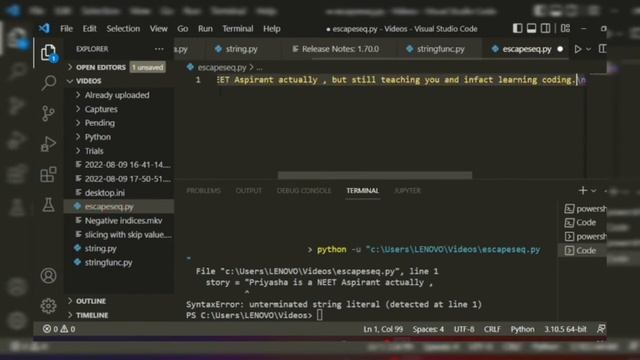This screenshot has width=640, height=360.
Task: Open the Terminal menu
Action: [238, 29]
